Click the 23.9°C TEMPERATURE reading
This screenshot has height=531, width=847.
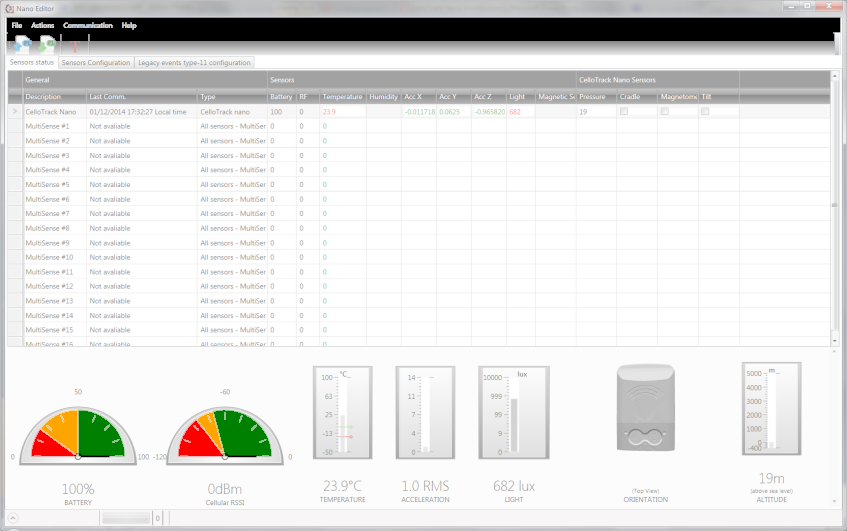click(x=342, y=491)
